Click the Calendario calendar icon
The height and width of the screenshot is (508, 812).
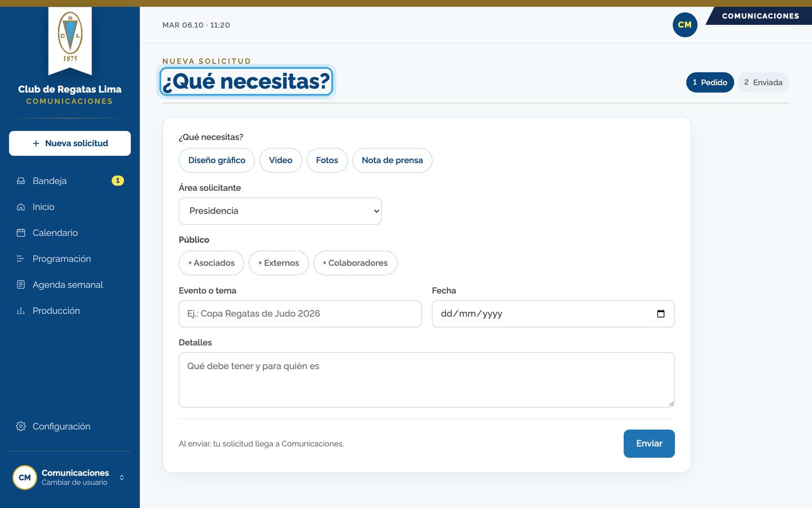21,233
